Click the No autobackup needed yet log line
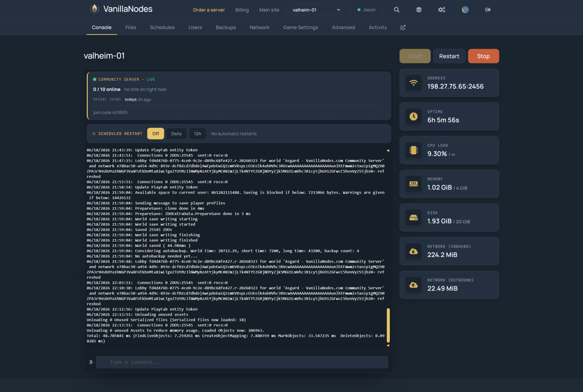The image size is (583, 392). point(142,256)
